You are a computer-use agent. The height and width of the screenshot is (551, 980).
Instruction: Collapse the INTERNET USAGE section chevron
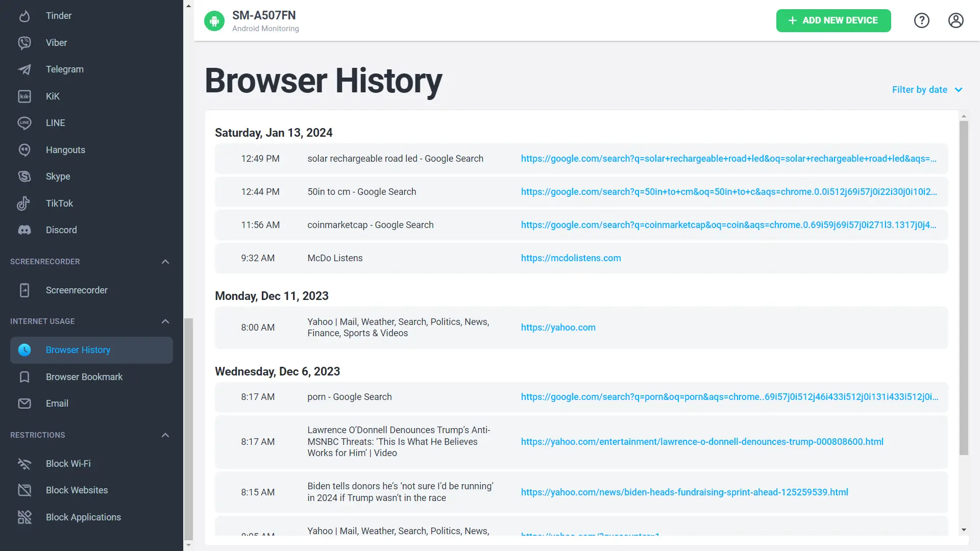pyautogui.click(x=165, y=321)
